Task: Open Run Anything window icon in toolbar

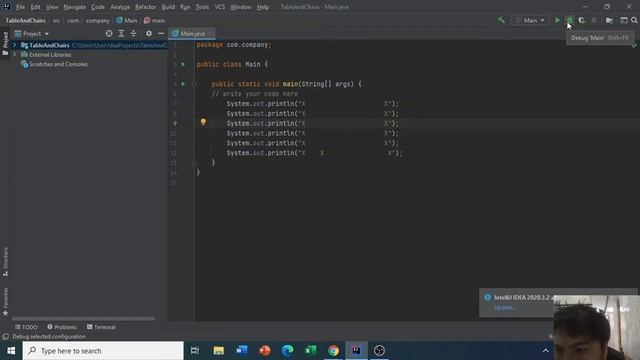Action: (x=624, y=20)
